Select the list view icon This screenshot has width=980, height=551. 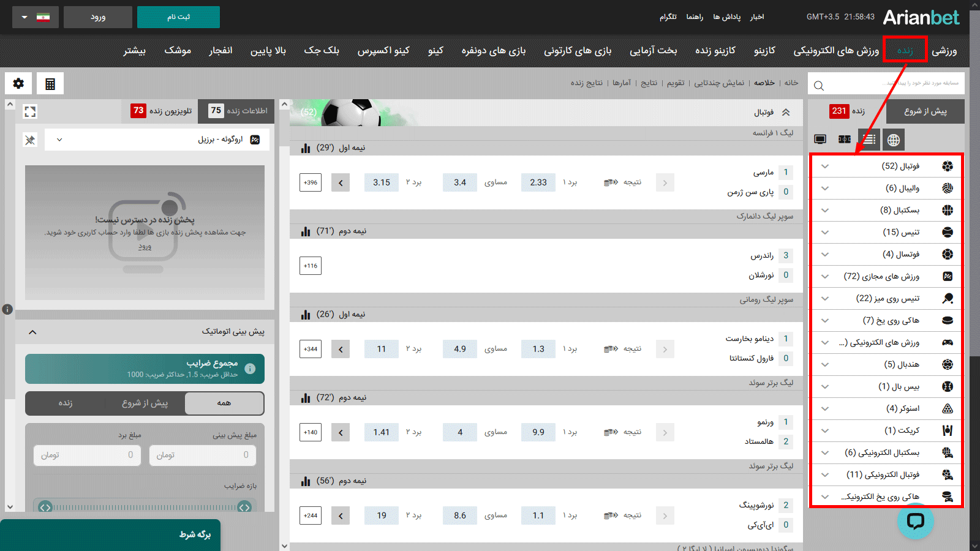pyautogui.click(x=869, y=140)
